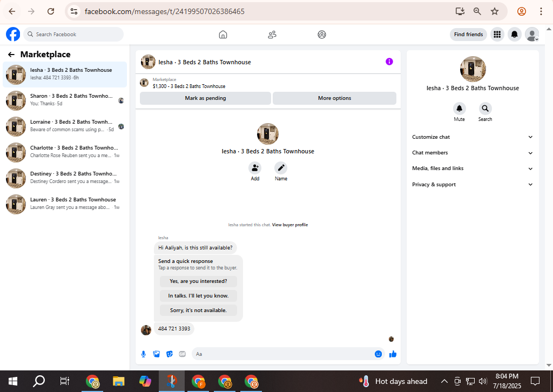Open Windows taskbar search
Screen dimensions: 553x392
pos(39,381)
